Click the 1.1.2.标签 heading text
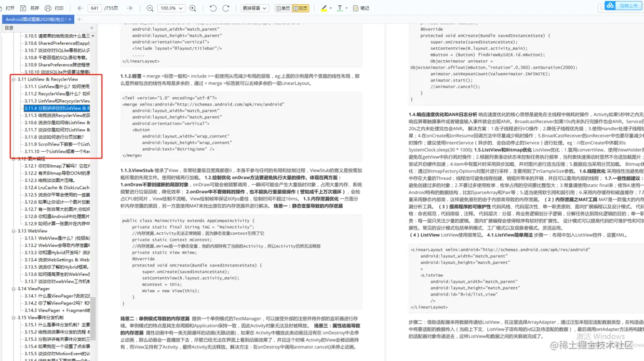This screenshot has height=361, width=644. pos(131,76)
